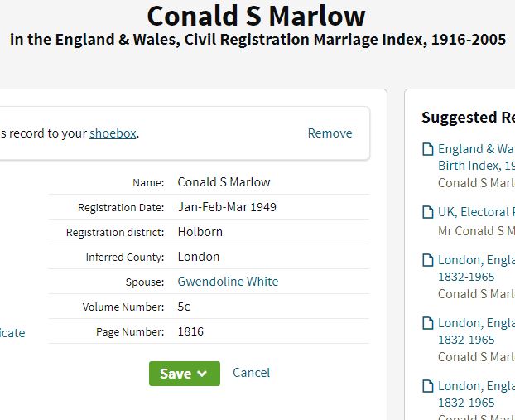Click the Registration Date value Jan-Feb-Mar 1949
Screen dimensions: 515x420
pyautogui.click(x=226, y=207)
